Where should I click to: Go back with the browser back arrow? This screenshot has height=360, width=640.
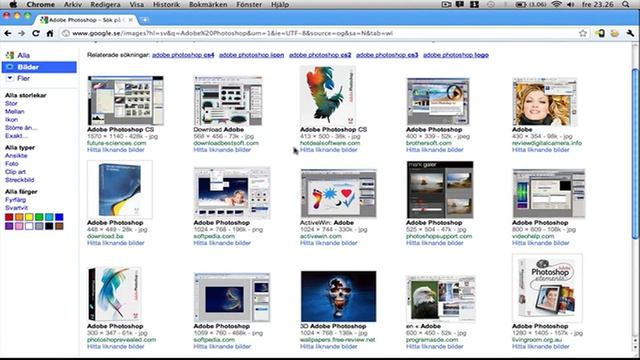pos(8,33)
